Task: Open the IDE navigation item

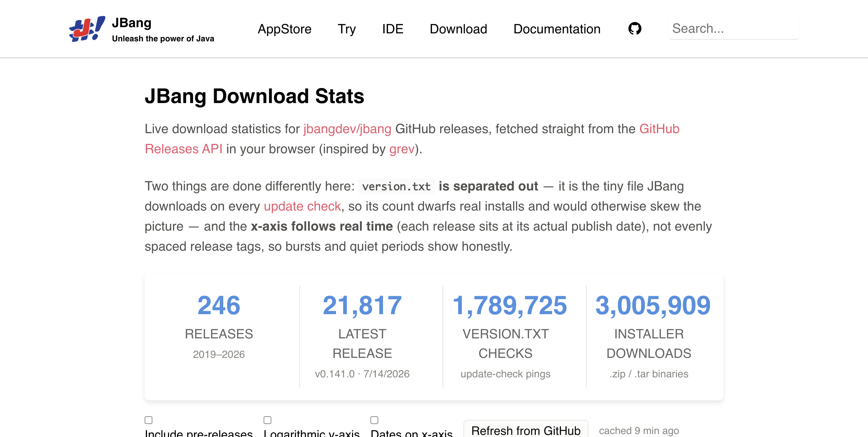Action: (393, 29)
